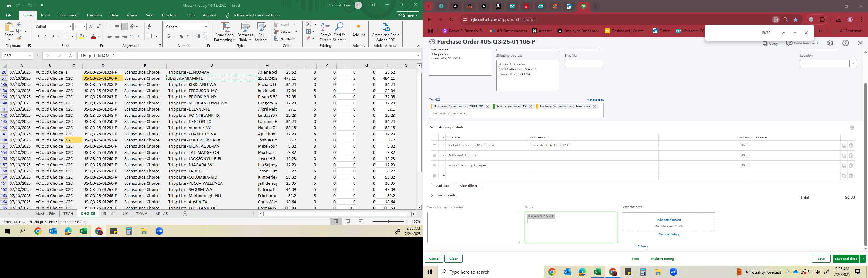Apply Underline formatting in Excel
The width and height of the screenshot is (868, 278).
(53, 36)
